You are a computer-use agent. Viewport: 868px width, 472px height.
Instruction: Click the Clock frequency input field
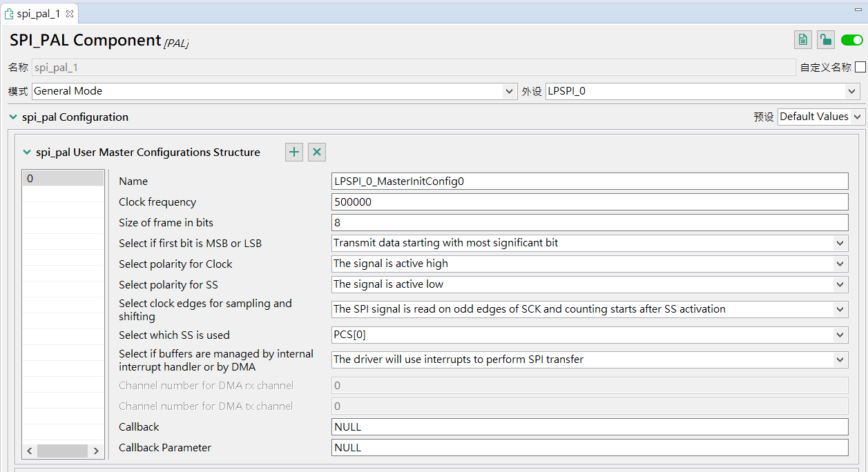tap(590, 202)
